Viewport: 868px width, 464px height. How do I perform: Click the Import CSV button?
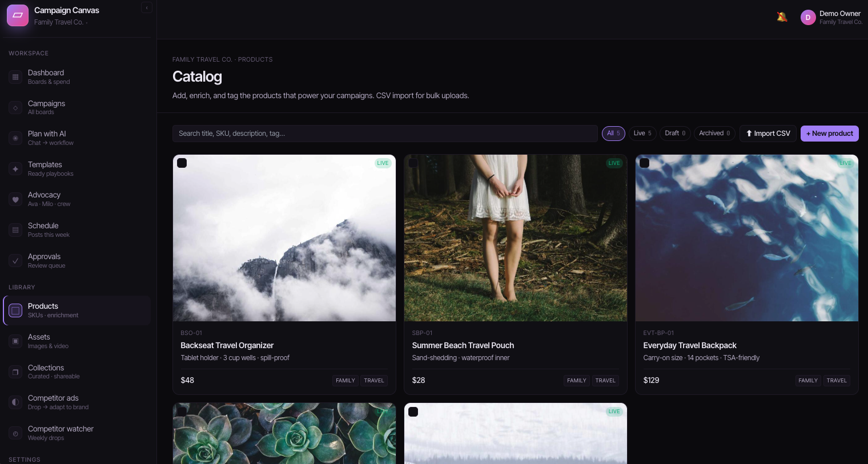768,134
